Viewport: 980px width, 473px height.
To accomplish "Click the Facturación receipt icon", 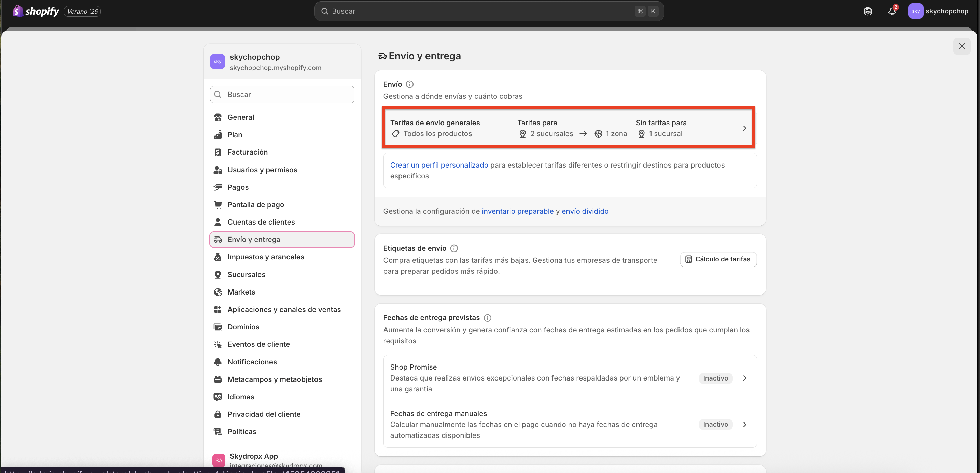I will click(218, 152).
